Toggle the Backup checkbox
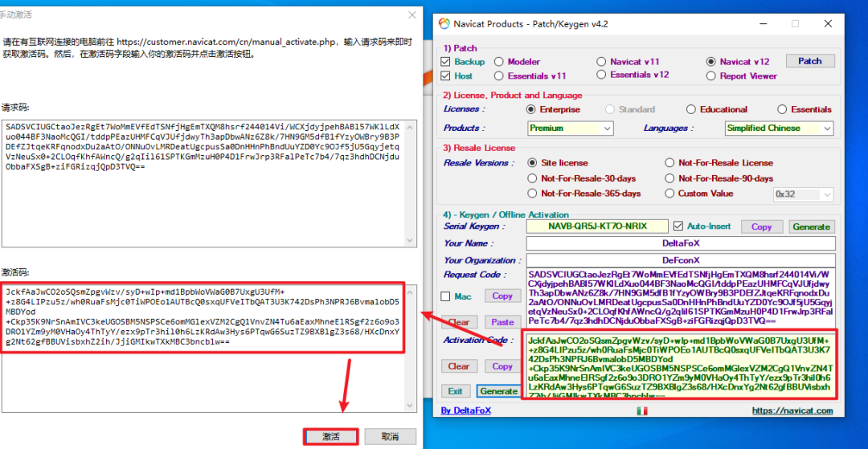Screen dimensions: 868x449 pyautogui.click(x=445, y=61)
